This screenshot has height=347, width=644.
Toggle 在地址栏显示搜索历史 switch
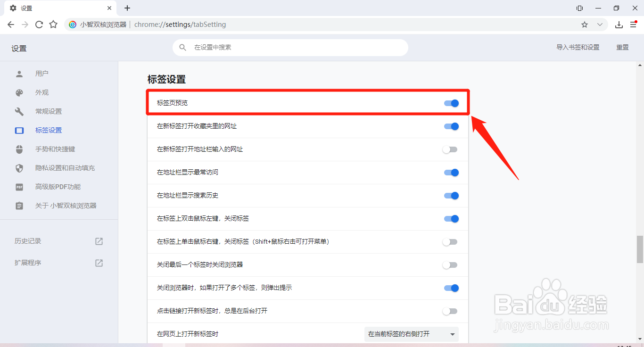click(x=451, y=196)
